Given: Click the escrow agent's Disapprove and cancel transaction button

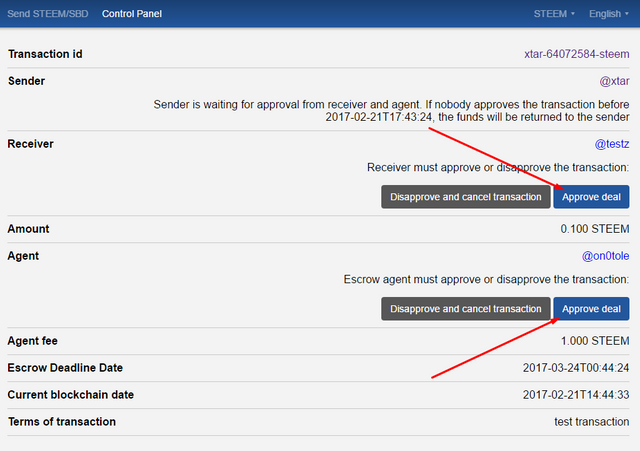Looking at the screenshot, I should (466, 309).
